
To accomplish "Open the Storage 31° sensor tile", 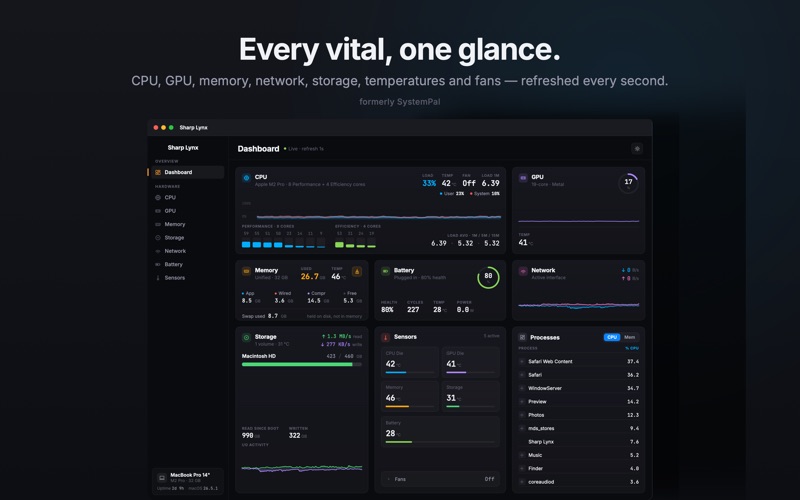I will (x=470, y=396).
